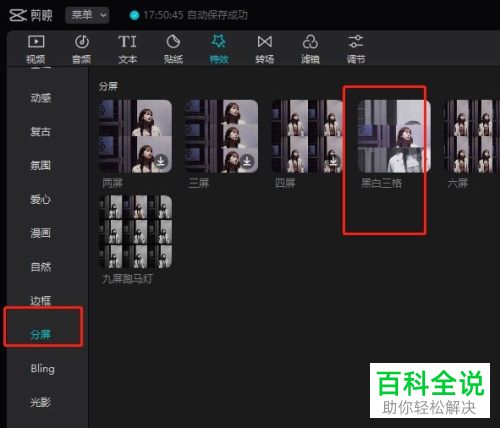Open the 调节 (Adjust) tab
The width and height of the screenshot is (500, 428).
coord(356,49)
